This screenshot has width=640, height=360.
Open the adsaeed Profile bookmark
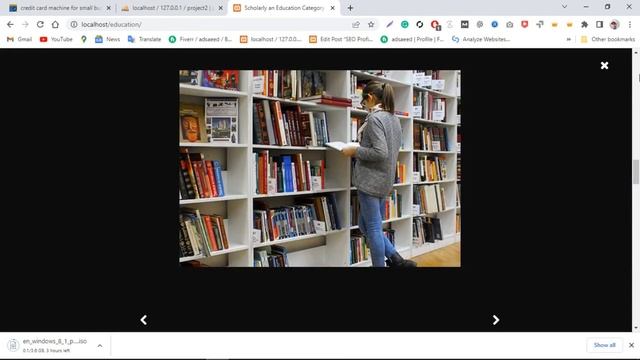point(412,39)
